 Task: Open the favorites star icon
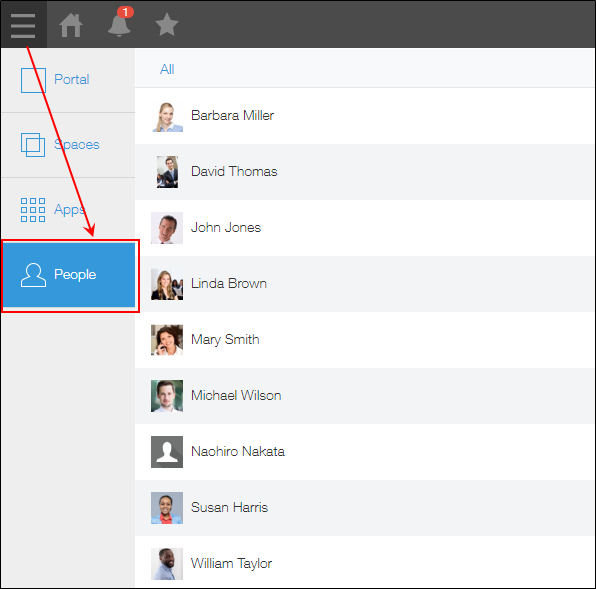167,25
